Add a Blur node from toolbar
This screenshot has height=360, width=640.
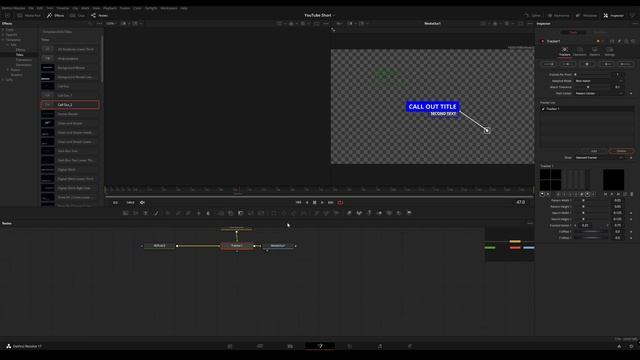(208, 213)
